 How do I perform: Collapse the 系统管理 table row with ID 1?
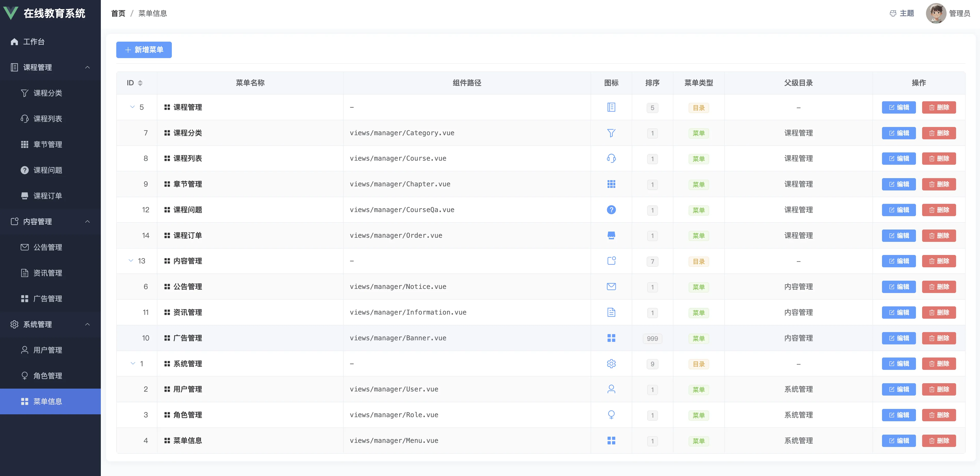133,363
